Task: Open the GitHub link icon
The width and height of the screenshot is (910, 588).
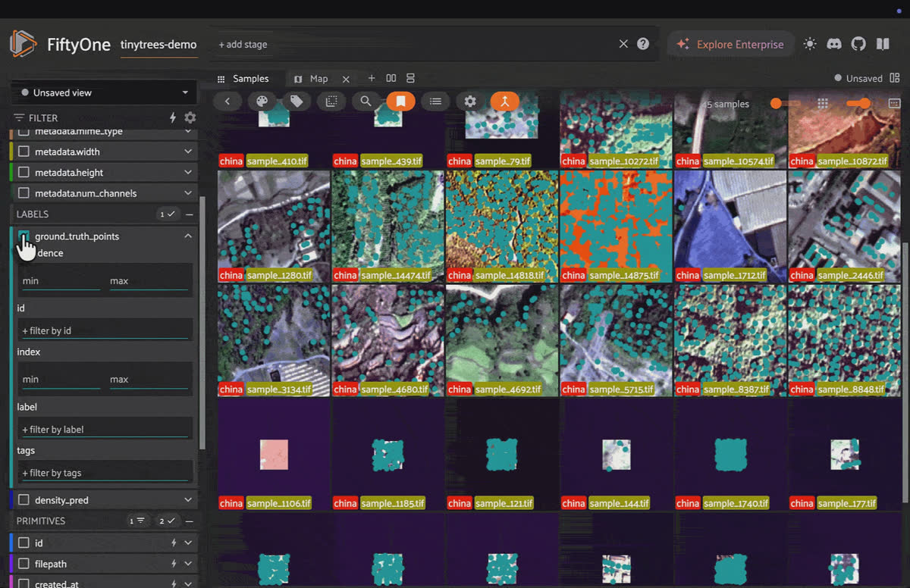Action: point(858,44)
